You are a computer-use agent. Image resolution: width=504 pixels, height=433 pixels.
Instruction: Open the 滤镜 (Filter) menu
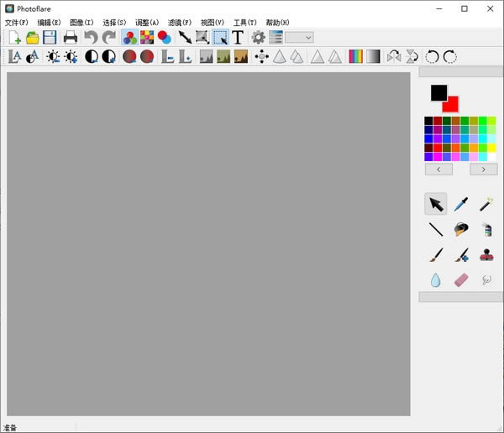[179, 22]
